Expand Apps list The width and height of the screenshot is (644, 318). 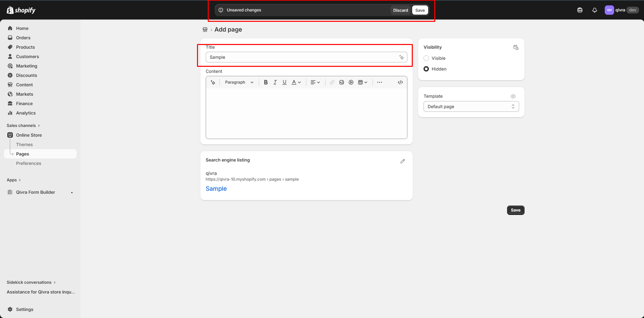(14, 180)
